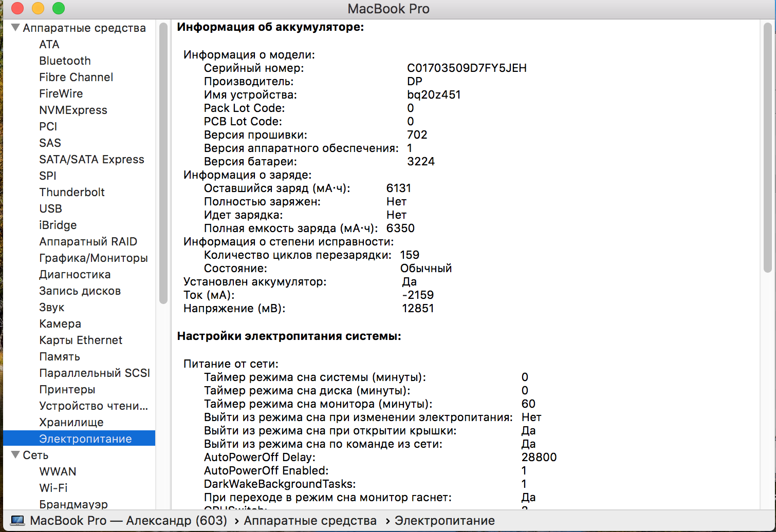Select Диагностика in the sidebar
Image resolution: width=776 pixels, height=532 pixels.
pyautogui.click(x=75, y=274)
